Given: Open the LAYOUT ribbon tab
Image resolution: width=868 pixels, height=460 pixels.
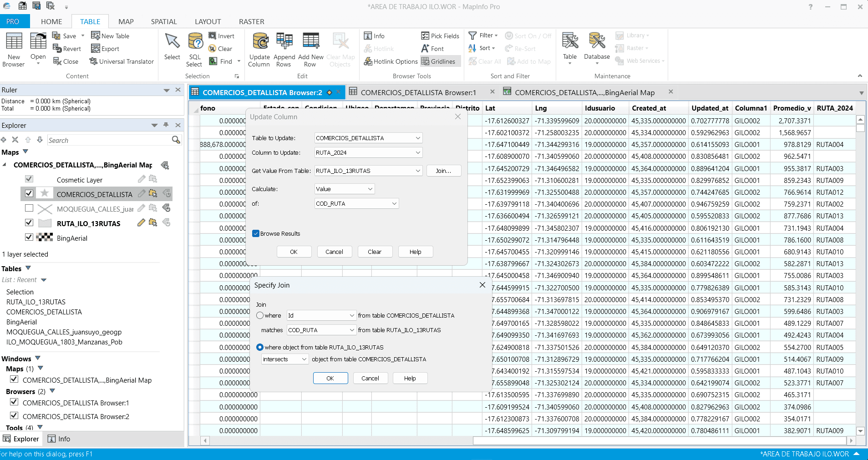Looking at the screenshot, I should [x=208, y=21].
